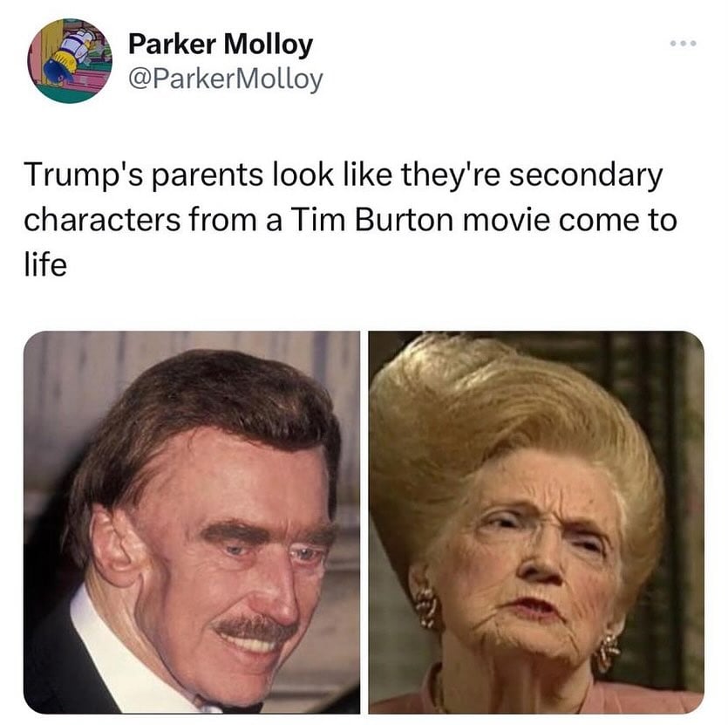This screenshot has height=725, width=728.
Task: Open the left photo of mustached man
Action: click(x=192, y=523)
